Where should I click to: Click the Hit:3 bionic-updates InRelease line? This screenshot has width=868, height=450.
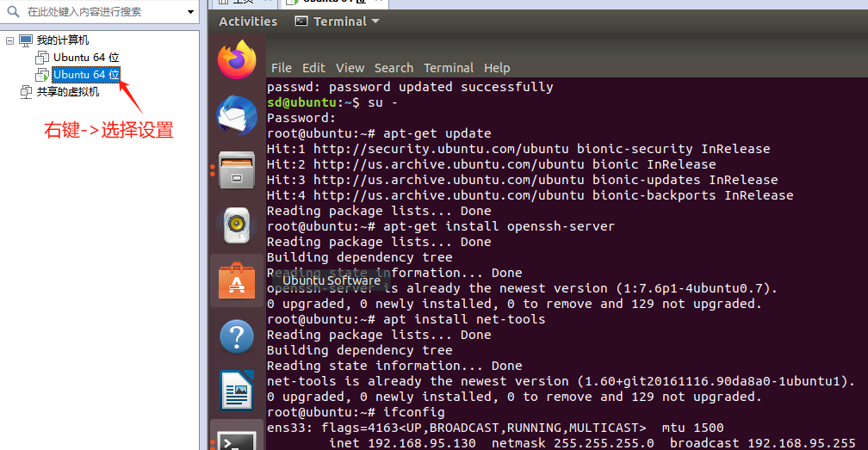(522, 180)
